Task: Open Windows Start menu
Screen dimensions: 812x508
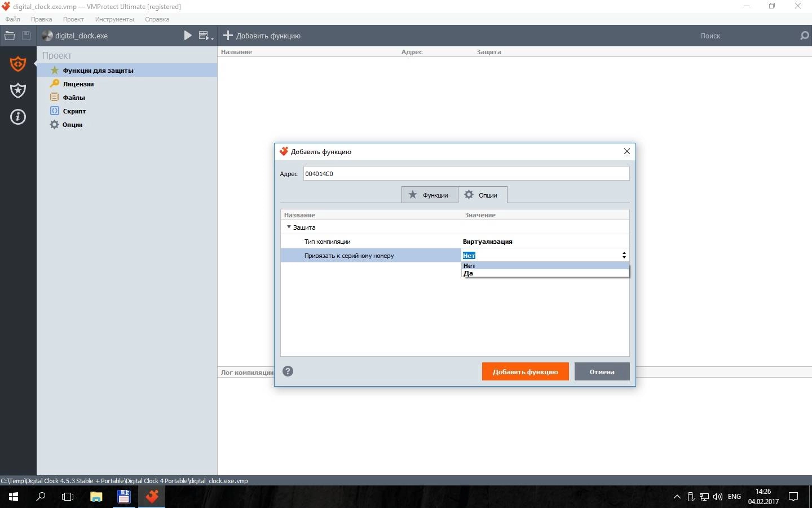Action: coord(14,497)
